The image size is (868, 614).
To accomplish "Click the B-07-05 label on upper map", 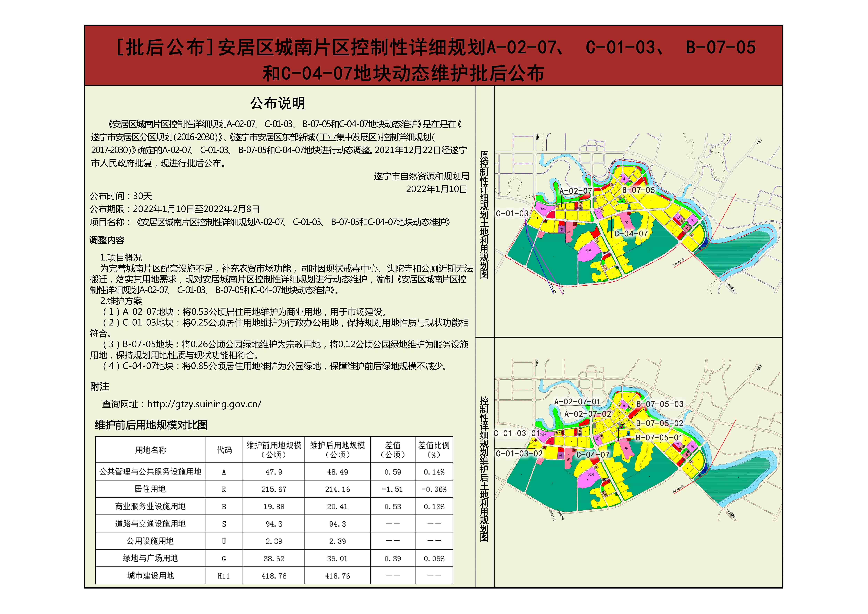I will [638, 190].
